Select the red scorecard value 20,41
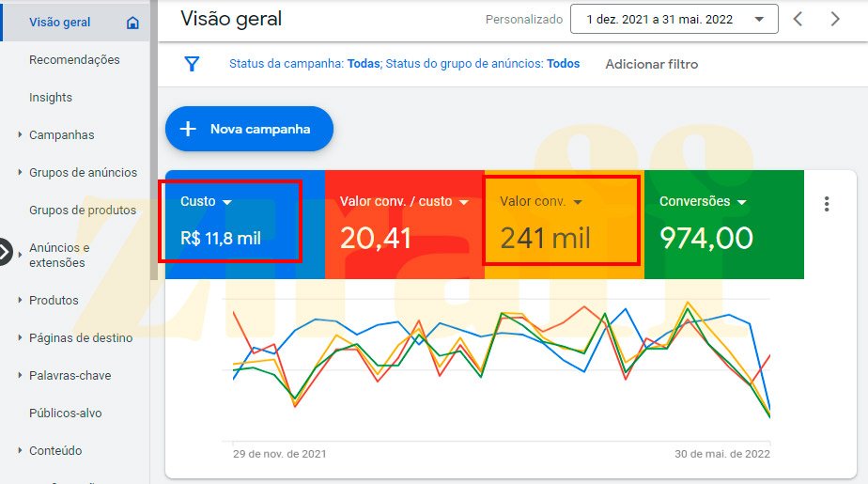 (x=376, y=239)
